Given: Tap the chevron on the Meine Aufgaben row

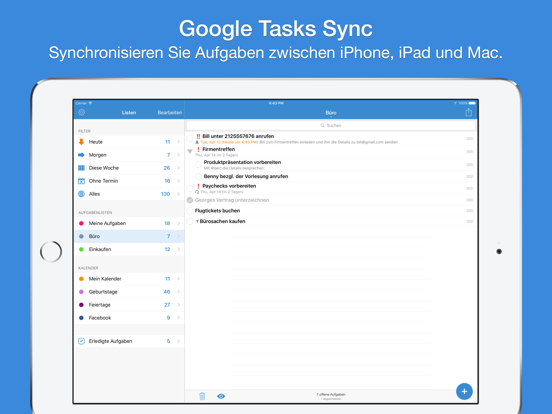Looking at the screenshot, I should (178, 223).
